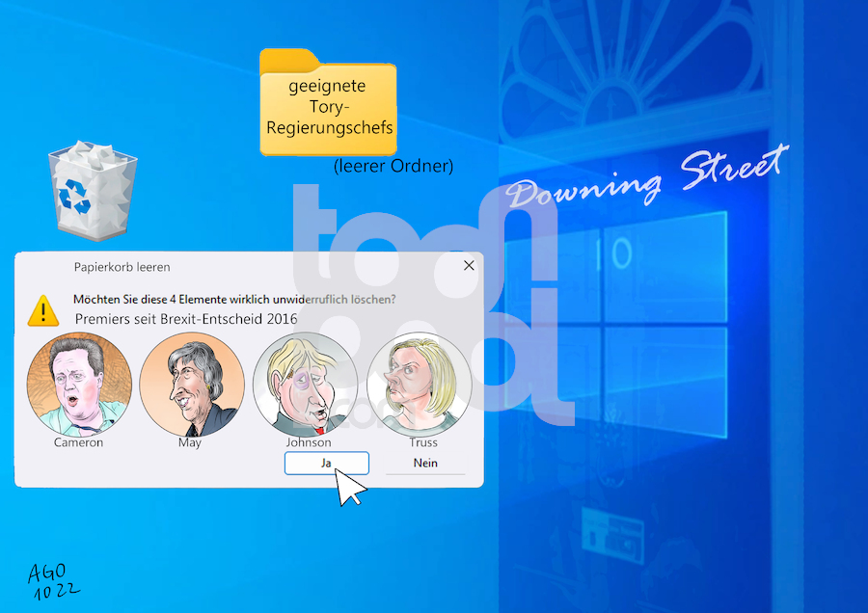Choose the Truss portrait thumbnail
This screenshot has height=613, width=868.
pos(420,386)
